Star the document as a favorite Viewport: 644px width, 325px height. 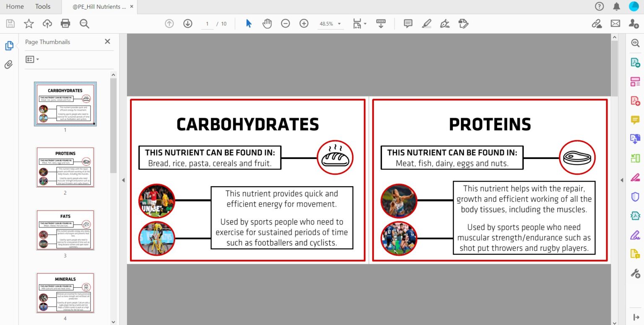29,23
